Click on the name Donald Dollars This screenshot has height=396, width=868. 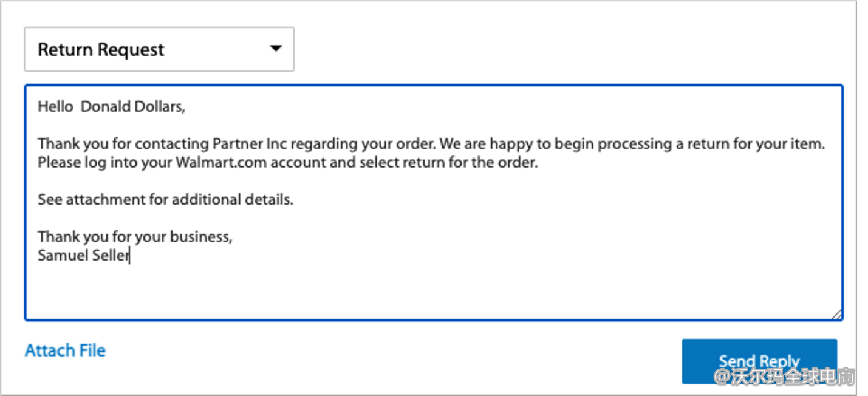131,107
